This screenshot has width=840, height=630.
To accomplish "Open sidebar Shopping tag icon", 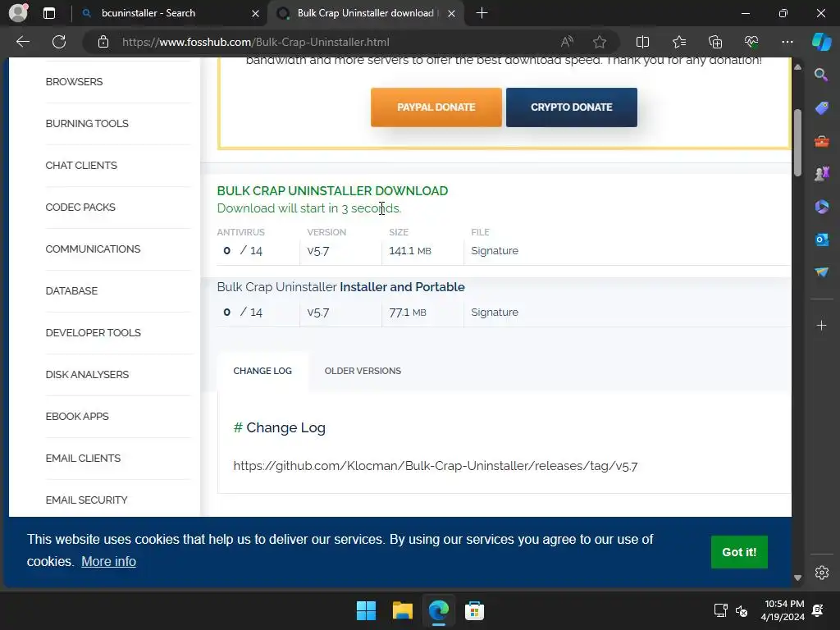I will click(821, 108).
